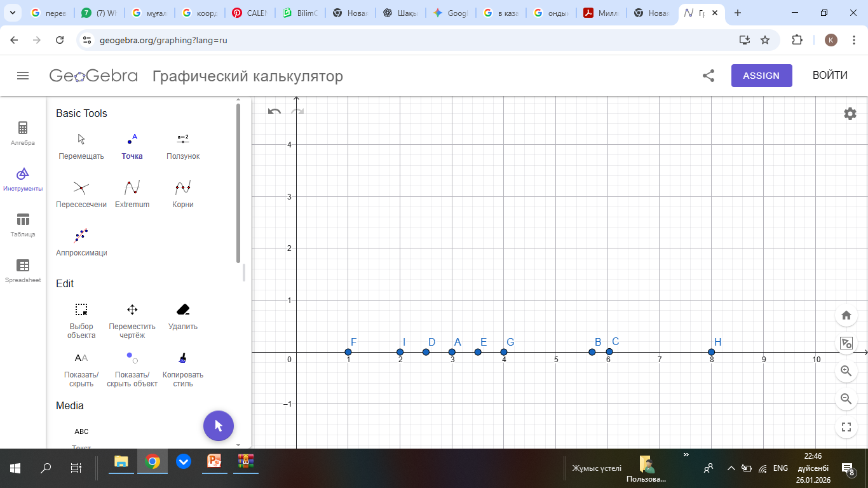This screenshot has width=868, height=488.
Task: Click the view toggle icon below home
Action: tap(846, 343)
